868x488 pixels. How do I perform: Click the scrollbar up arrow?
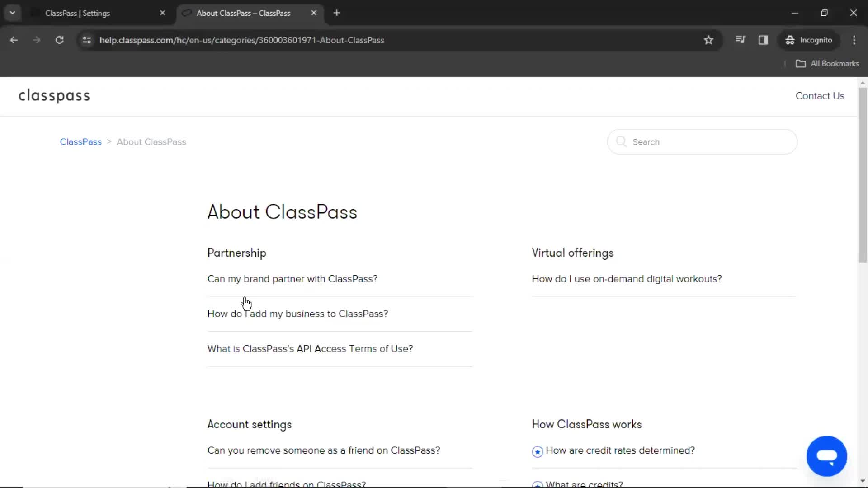(x=863, y=83)
